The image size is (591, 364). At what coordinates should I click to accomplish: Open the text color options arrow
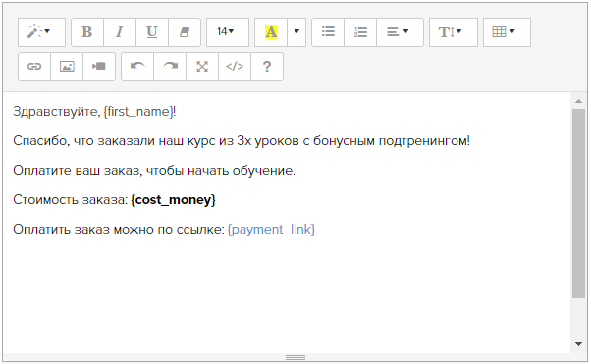tap(296, 32)
